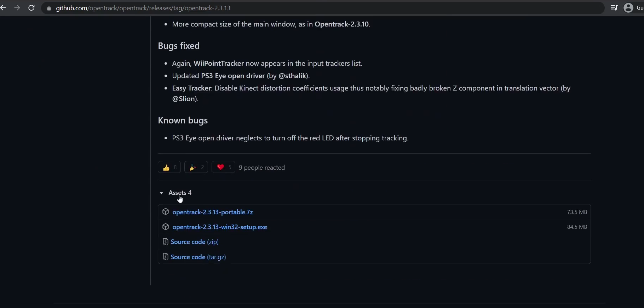Click zip file icon beside Source code (zip)
Image resolution: width=644 pixels, height=308 pixels.
pyautogui.click(x=165, y=242)
